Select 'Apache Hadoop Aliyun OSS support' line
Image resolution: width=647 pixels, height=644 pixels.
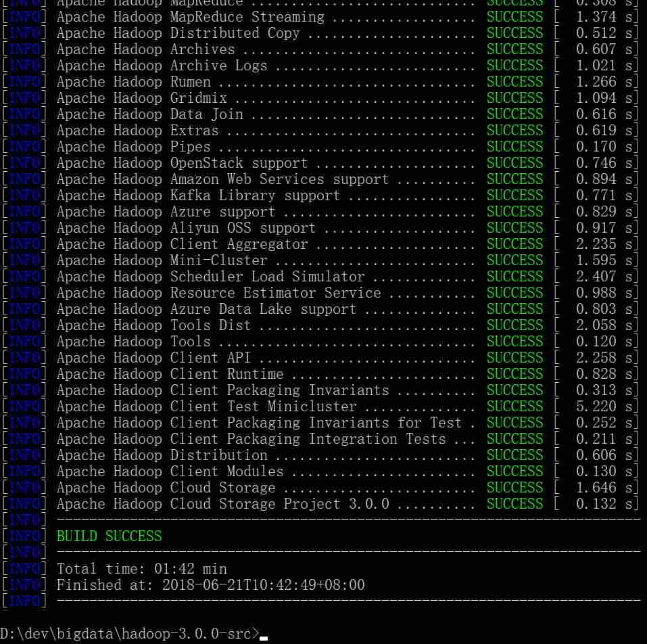click(186, 228)
